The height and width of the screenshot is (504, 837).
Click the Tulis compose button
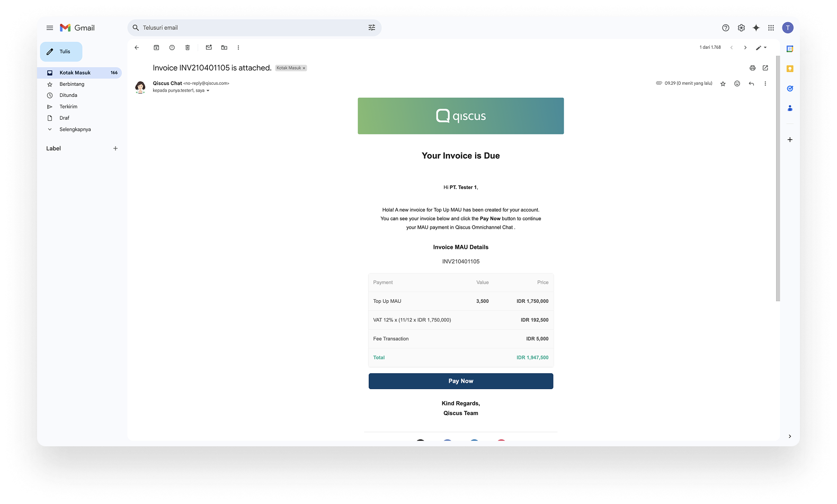point(61,51)
